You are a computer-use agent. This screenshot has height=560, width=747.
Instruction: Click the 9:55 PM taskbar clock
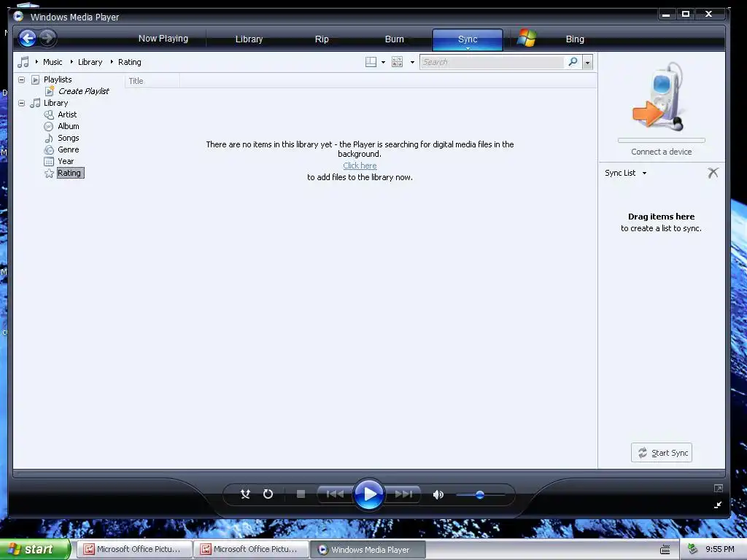click(719, 550)
